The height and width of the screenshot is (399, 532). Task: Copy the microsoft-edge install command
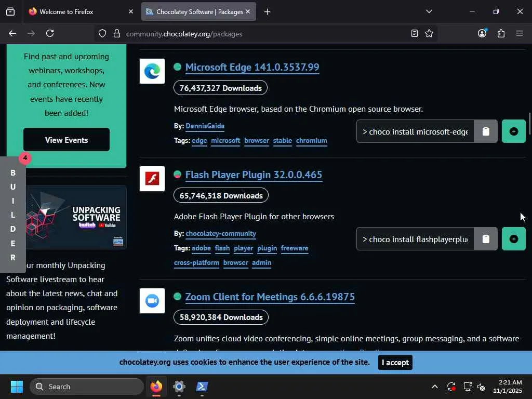(x=486, y=131)
